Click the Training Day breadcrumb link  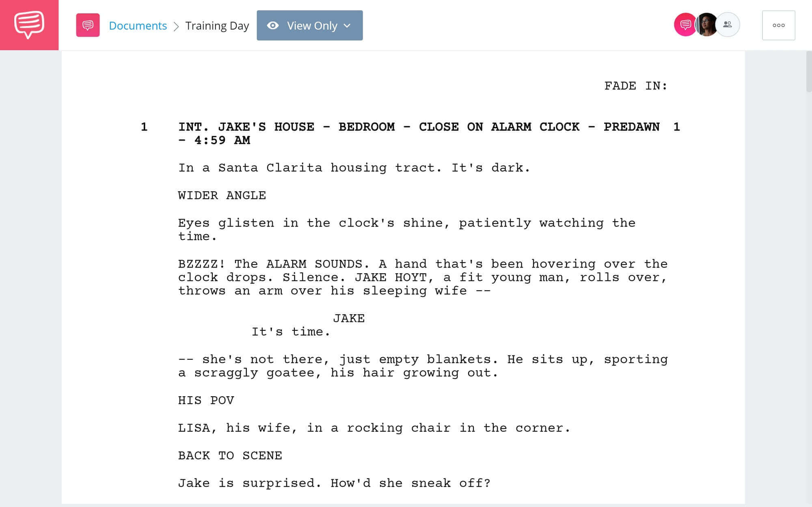point(216,24)
